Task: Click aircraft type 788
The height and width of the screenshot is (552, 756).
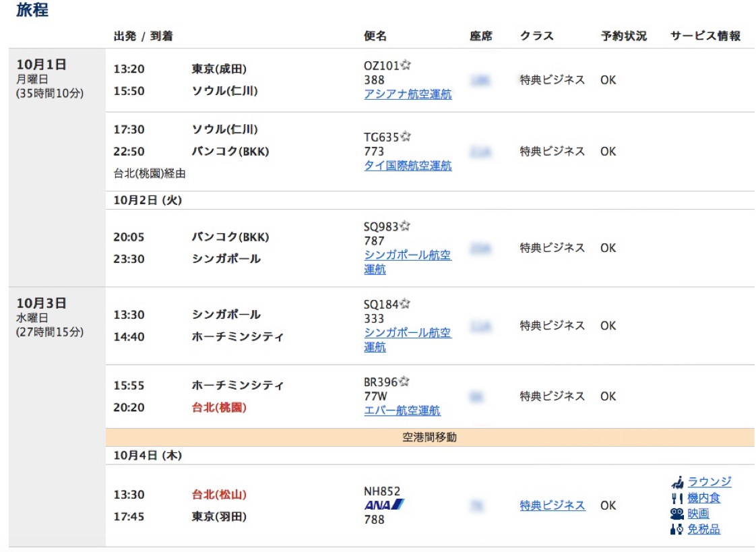Action: pos(374,520)
